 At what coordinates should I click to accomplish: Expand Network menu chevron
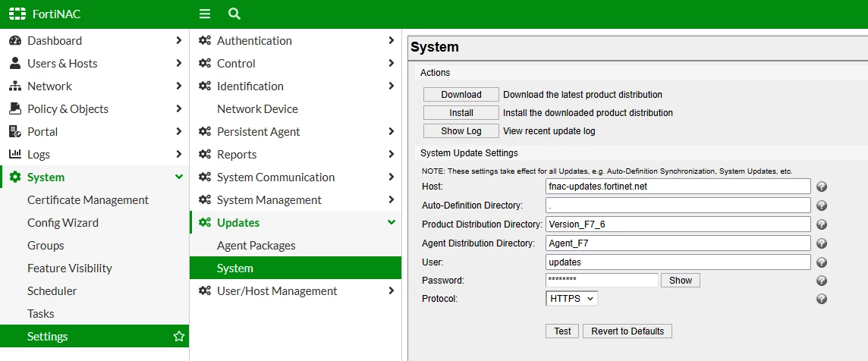coord(178,86)
